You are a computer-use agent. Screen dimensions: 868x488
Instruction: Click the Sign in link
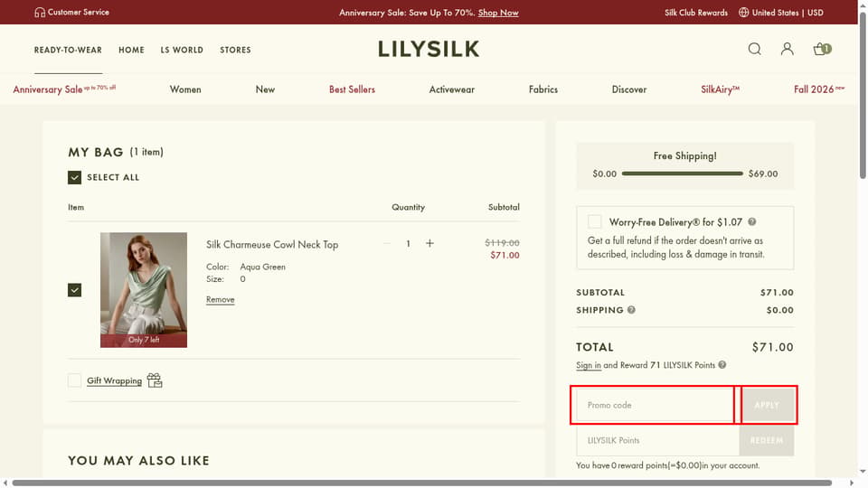point(589,365)
